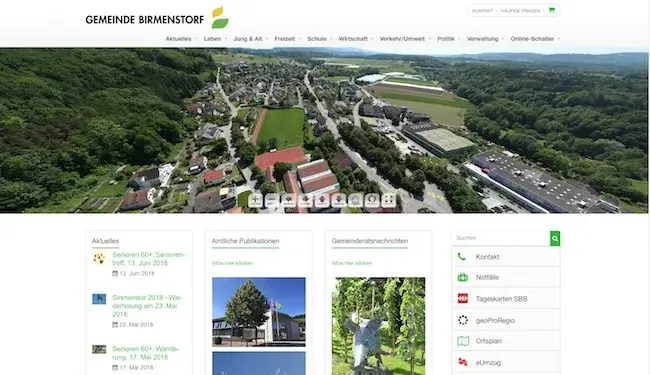Click the Wanderung article thumbnail
Screen dimensions: 650x375
click(x=99, y=349)
